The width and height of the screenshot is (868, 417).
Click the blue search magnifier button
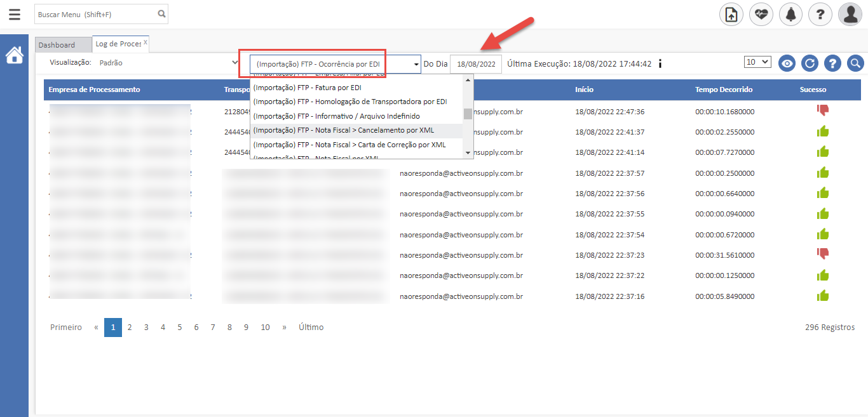[x=855, y=63]
